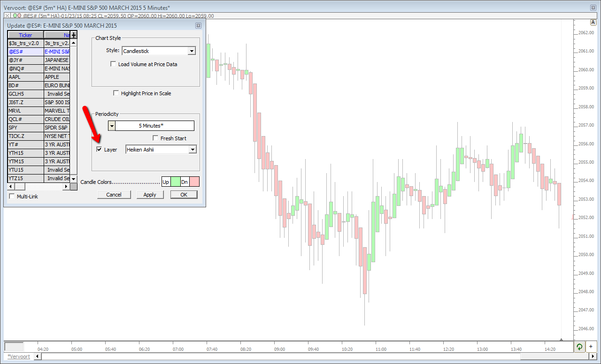Select the QCL# ticker row
The height and width of the screenshot is (364, 601).
39,119
